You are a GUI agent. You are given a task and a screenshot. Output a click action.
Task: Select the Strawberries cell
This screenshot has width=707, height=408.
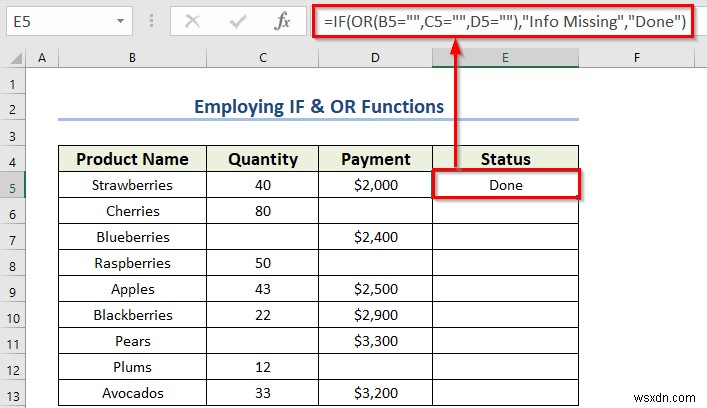[x=132, y=185]
